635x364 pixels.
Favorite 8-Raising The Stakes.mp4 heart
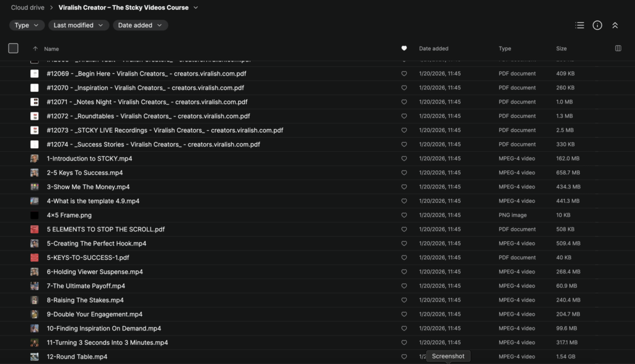pos(404,300)
